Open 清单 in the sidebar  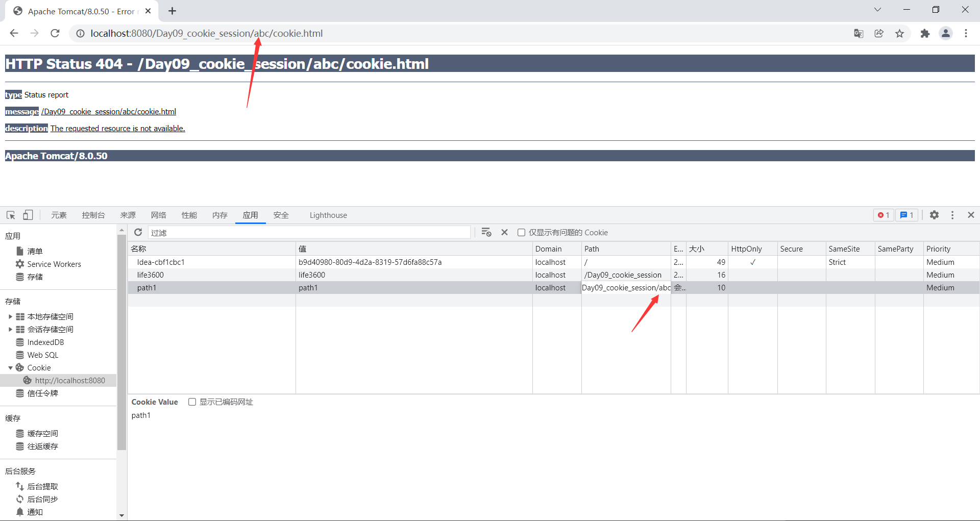tap(35, 251)
